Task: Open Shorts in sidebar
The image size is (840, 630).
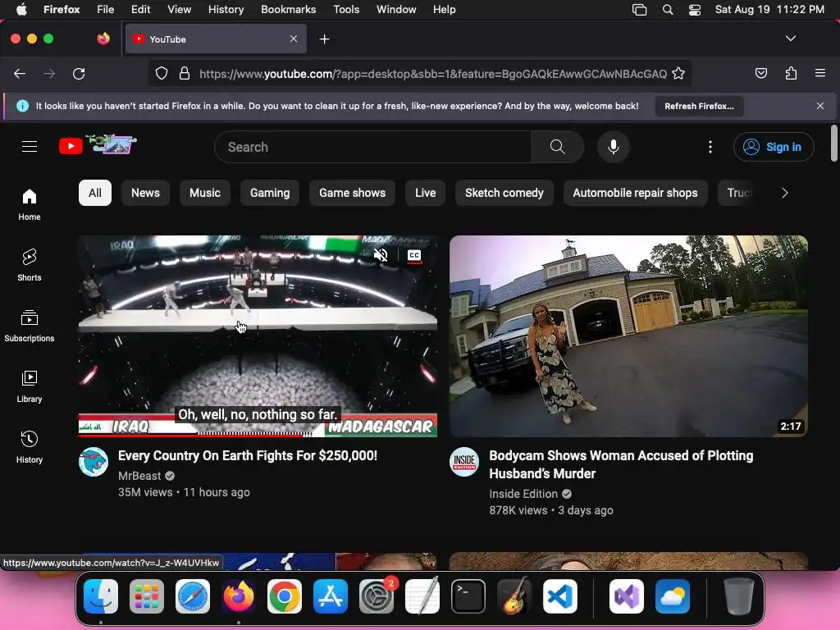Action: coord(30,265)
